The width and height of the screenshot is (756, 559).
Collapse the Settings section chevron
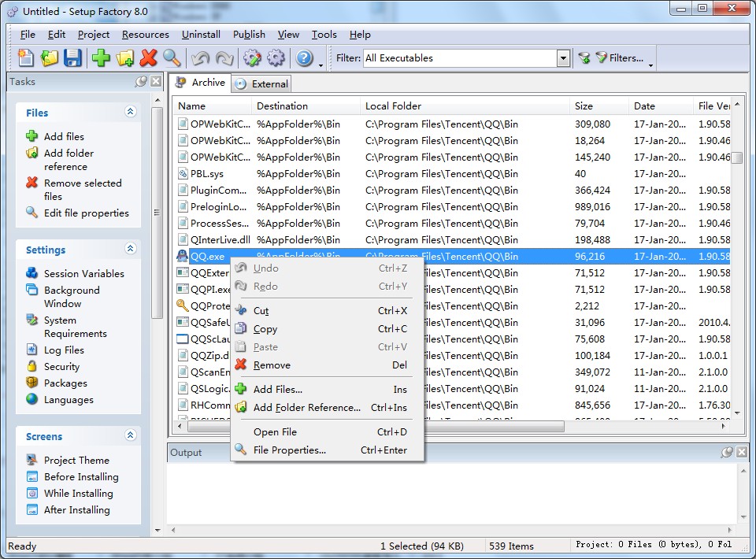[131, 249]
